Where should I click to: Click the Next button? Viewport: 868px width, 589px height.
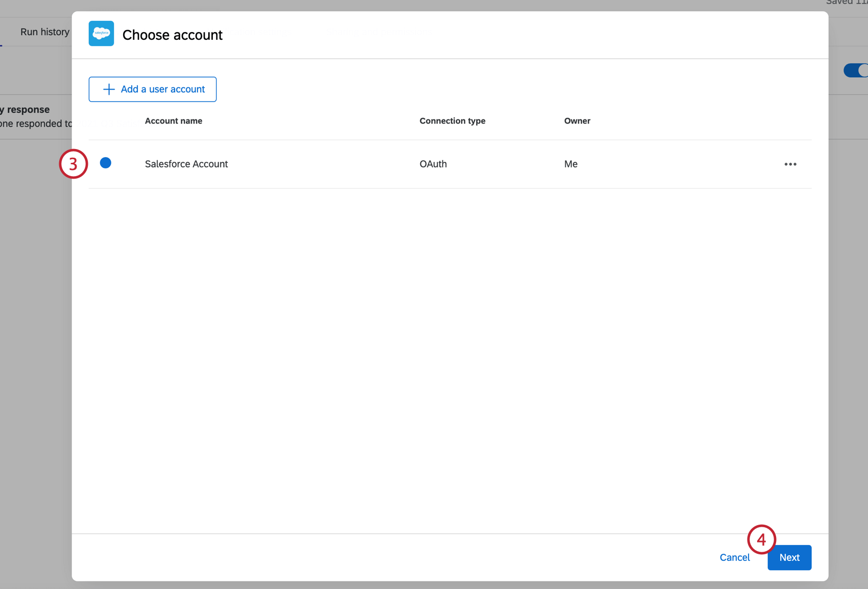click(x=789, y=557)
